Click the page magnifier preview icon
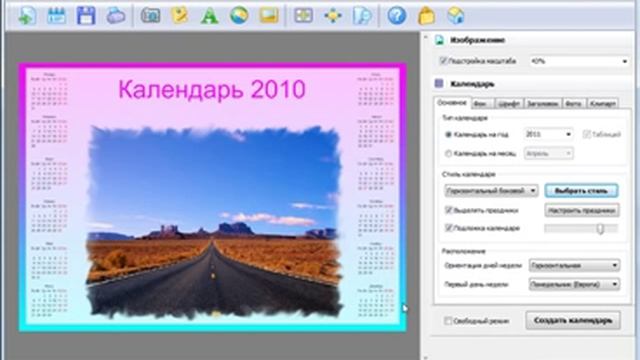 pos(363,16)
